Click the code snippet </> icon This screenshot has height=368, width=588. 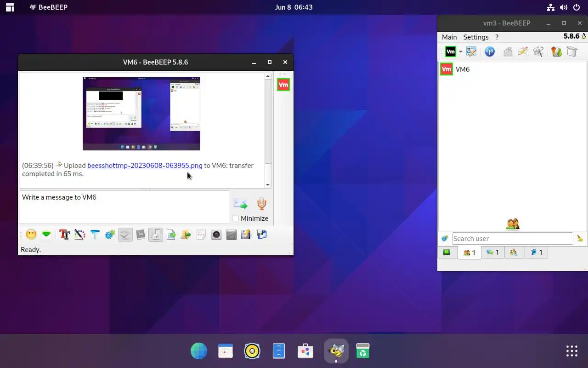point(201,235)
